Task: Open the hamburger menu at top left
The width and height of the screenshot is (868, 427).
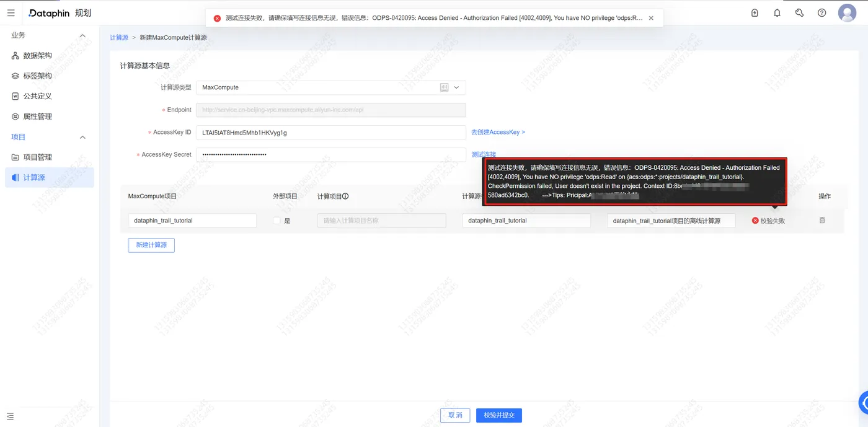Action: pyautogui.click(x=11, y=12)
